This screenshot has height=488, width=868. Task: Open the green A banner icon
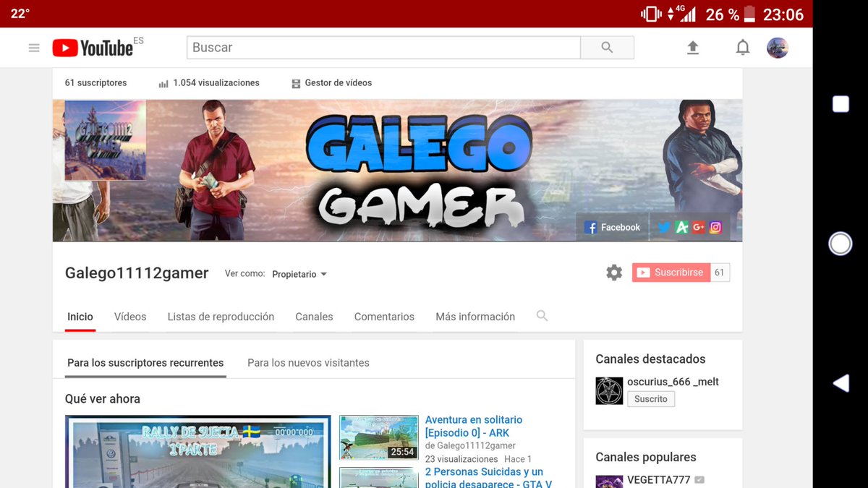tap(681, 227)
